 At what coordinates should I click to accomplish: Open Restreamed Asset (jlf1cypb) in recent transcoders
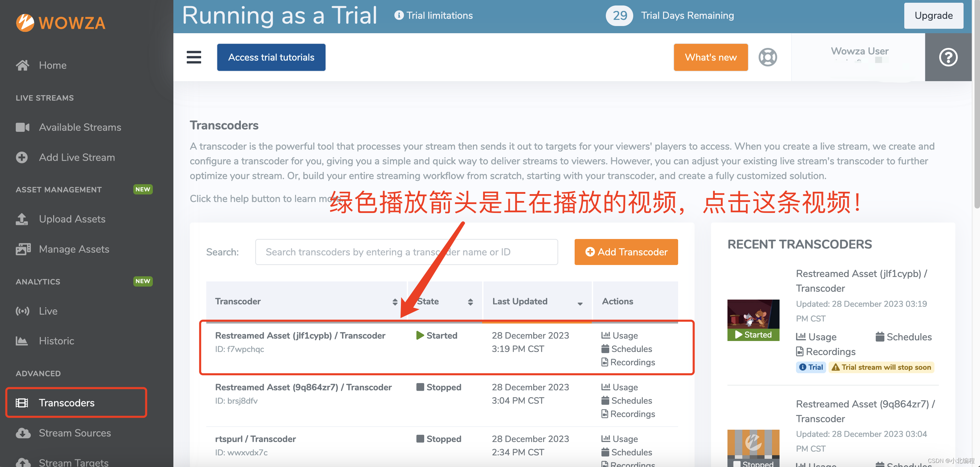point(861,281)
